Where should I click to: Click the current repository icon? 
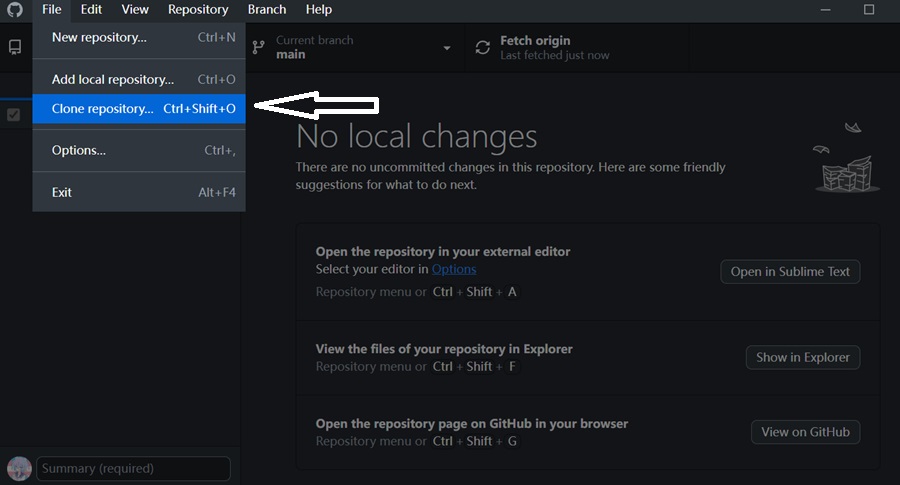click(15, 47)
